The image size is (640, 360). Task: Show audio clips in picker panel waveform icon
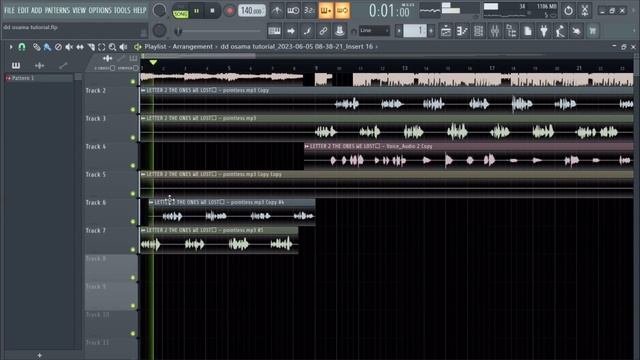(40, 65)
